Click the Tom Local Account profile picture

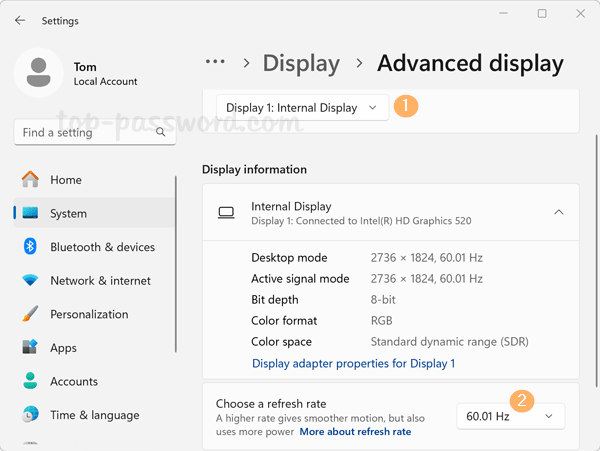(40, 74)
